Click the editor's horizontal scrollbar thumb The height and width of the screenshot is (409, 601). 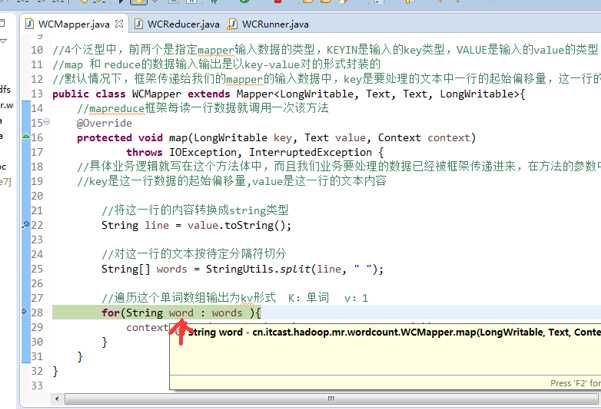331,399
